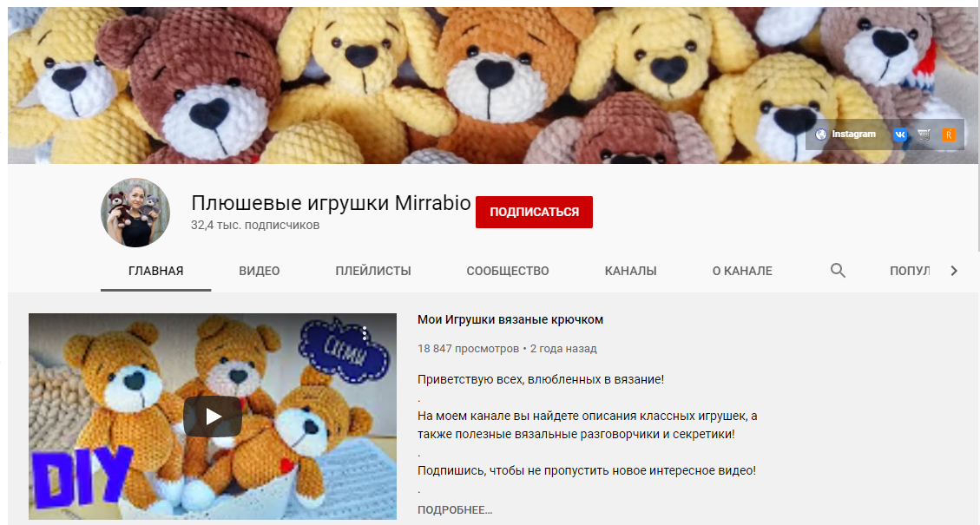Open the Instagram globe link icon
The height and width of the screenshot is (525, 980).
(x=821, y=135)
